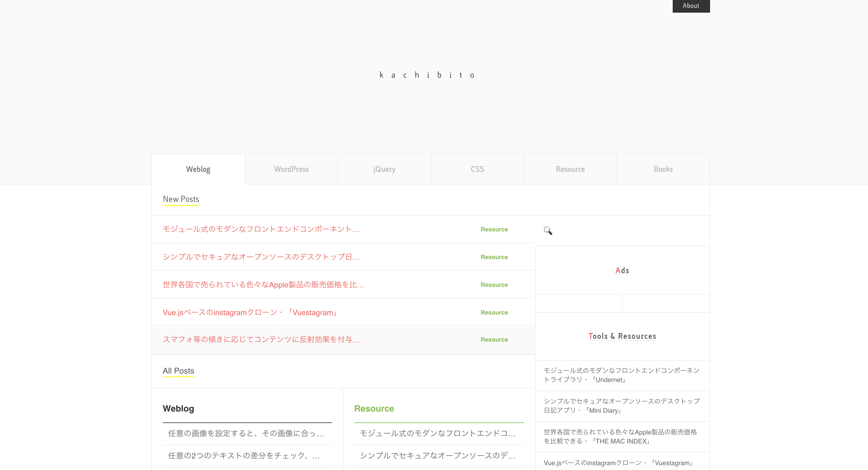
Task: Click the About button in header
Action: point(691,6)
